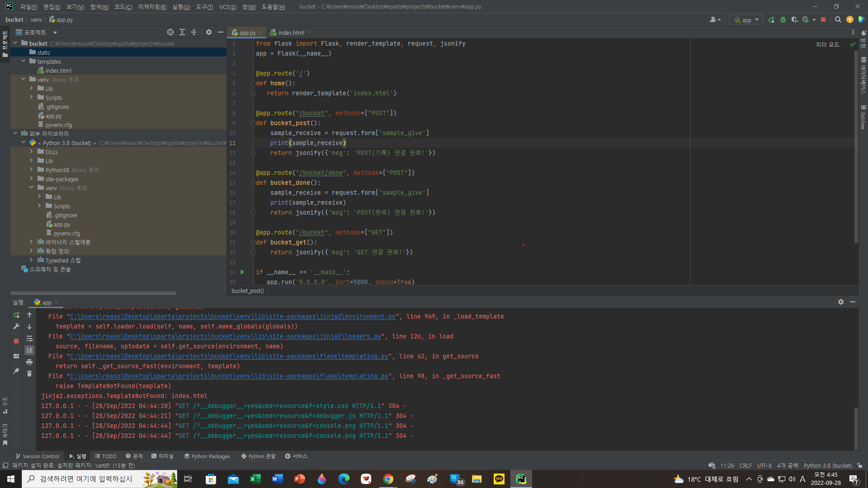This screenshot has width=868, height=488.
Task: Collapse all items in the project tree
Action: coord(194,33)
